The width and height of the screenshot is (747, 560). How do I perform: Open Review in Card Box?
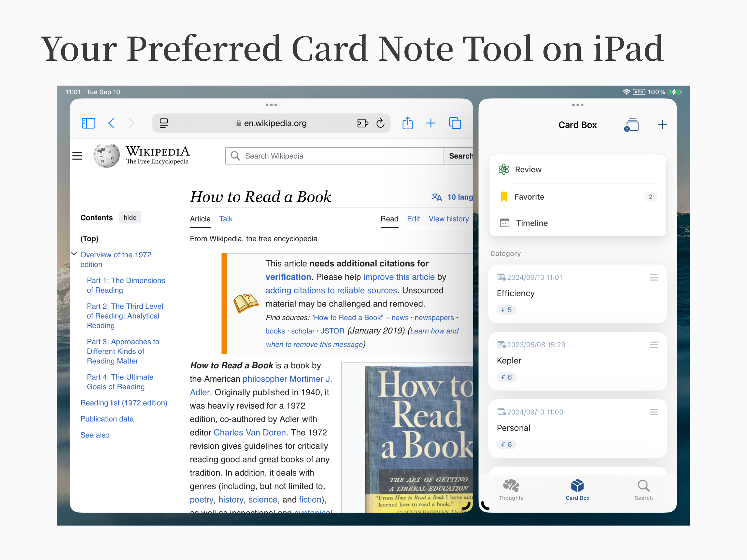coord(577,169)
